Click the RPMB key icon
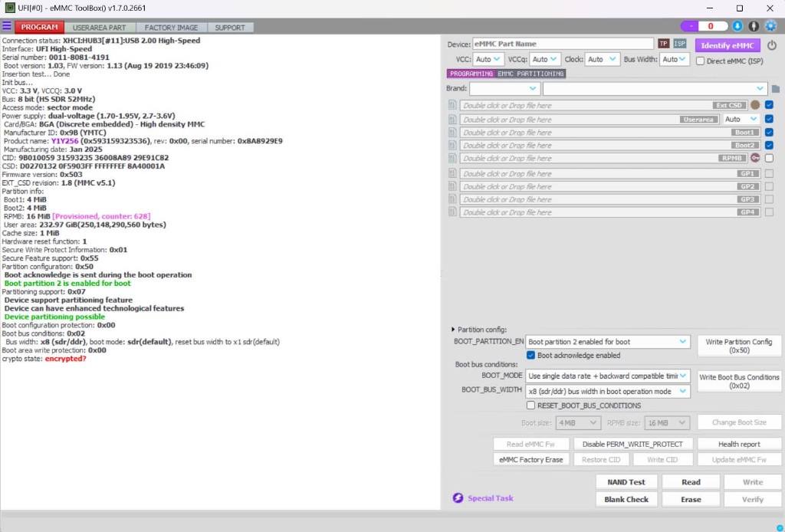 tap(755, 158)
